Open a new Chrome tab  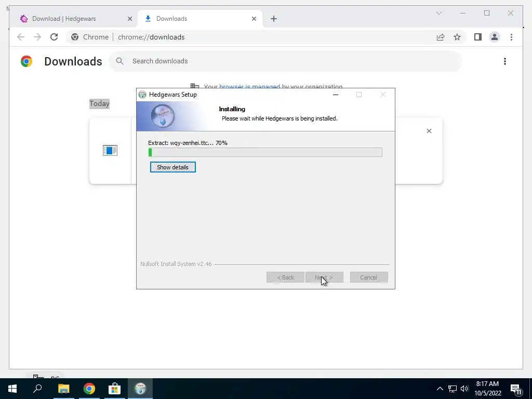click(x=274, y=19)
